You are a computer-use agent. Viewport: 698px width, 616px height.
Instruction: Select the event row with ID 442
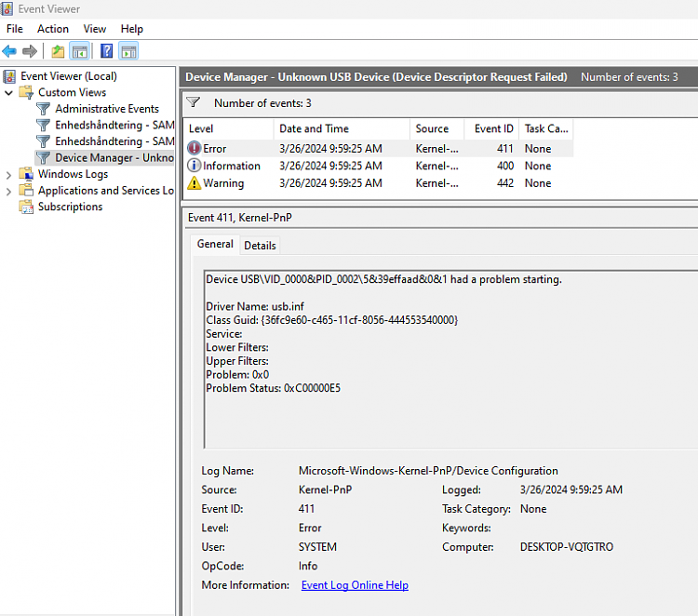click(379, 183)
